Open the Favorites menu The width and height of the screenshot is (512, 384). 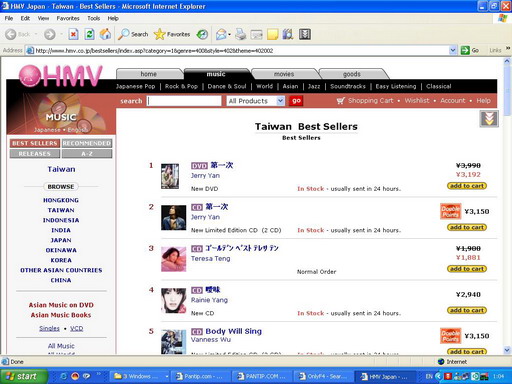tap(68, 18)
